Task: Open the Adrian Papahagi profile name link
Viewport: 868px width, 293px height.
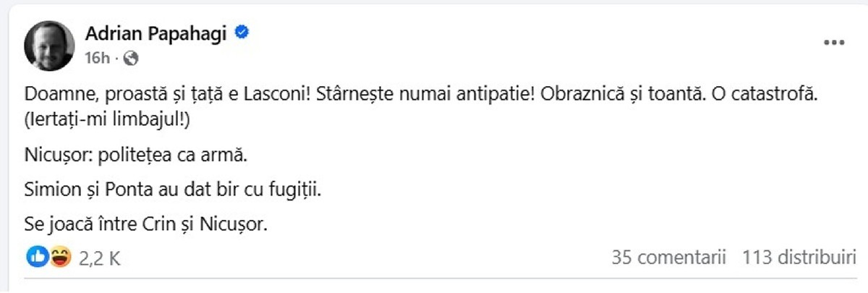Action: tap(158, 33)
